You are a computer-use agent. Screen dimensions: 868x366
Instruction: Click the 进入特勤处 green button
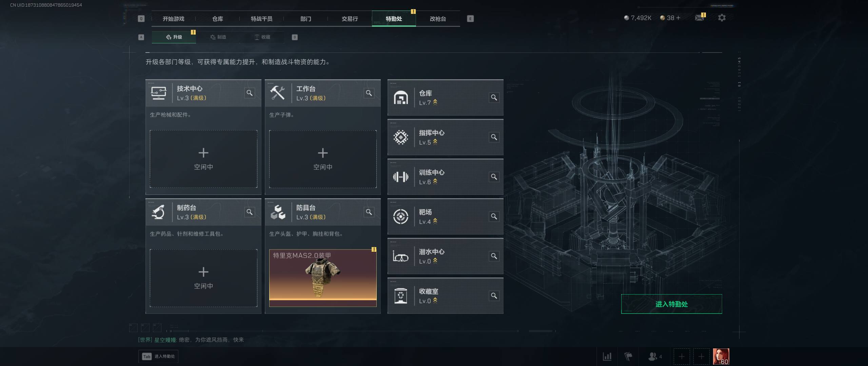(671, 304)
